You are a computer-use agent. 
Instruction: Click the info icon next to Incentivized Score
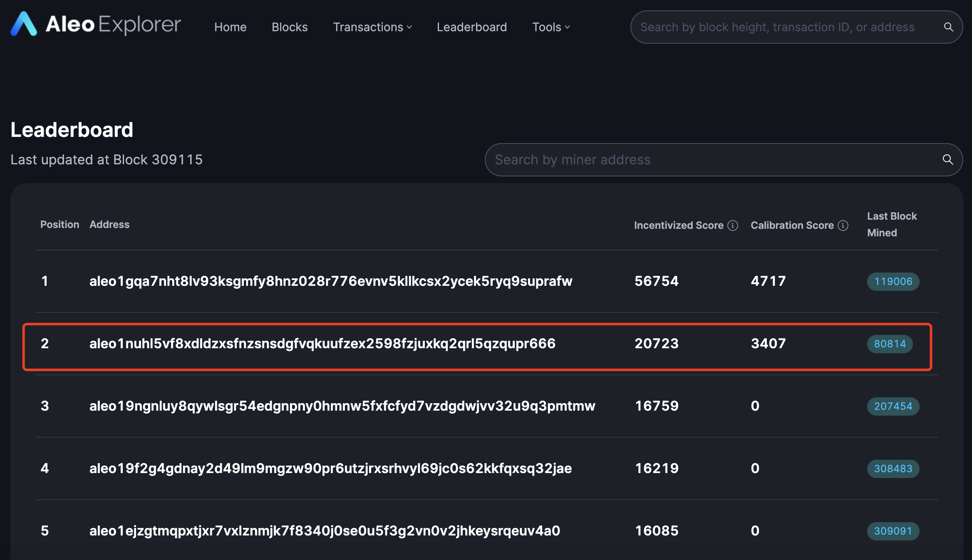(x=733, y=225)
